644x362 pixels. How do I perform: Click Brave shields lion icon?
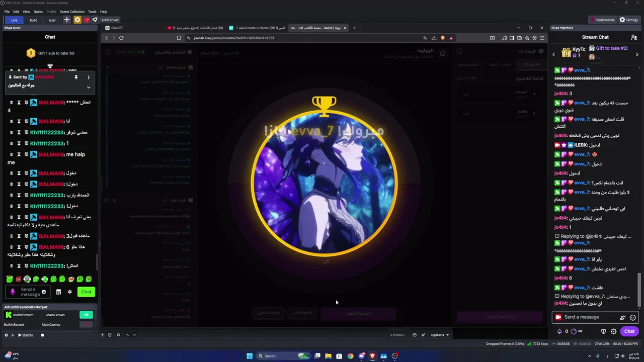click(442, 38)
